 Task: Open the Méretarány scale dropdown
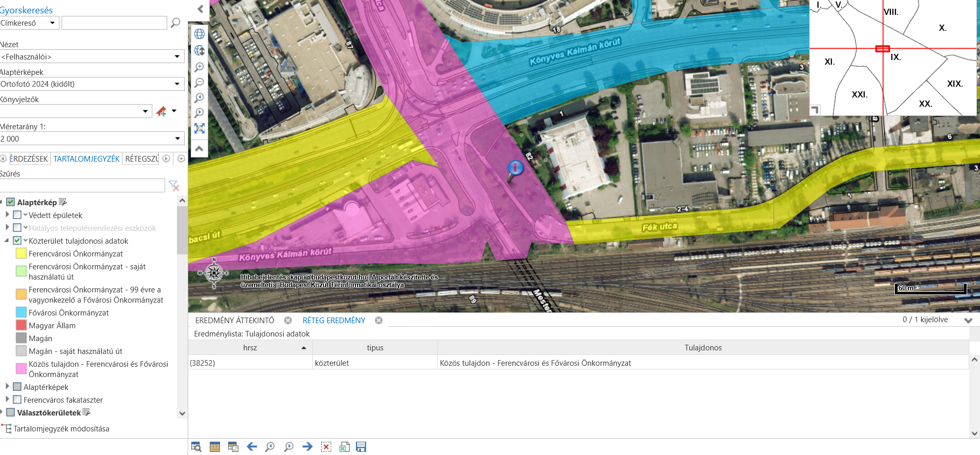92,139
